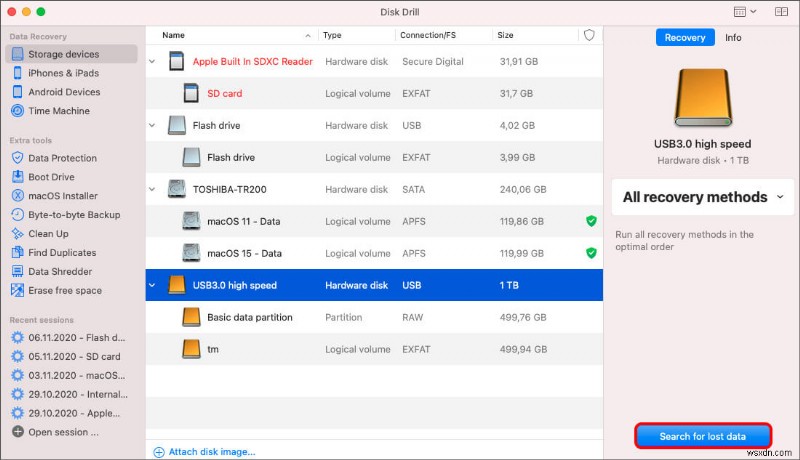
Task: Click Basic data partition RAW cell
Action: (x=412, y=317)
